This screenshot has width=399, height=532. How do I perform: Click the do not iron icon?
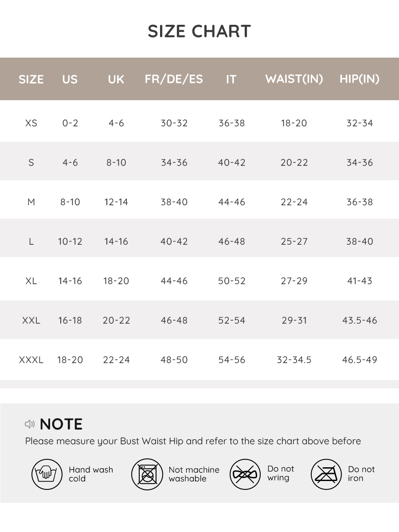[x=326, y=474]
